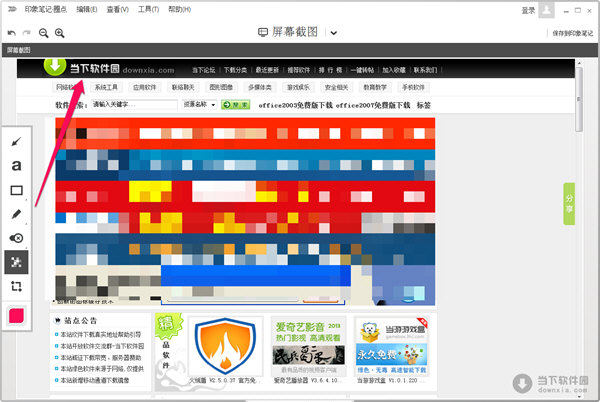The height and width of the screenshot is (402, 600).
Task: Click the Undo arrow icon
Action: [11, 33]
